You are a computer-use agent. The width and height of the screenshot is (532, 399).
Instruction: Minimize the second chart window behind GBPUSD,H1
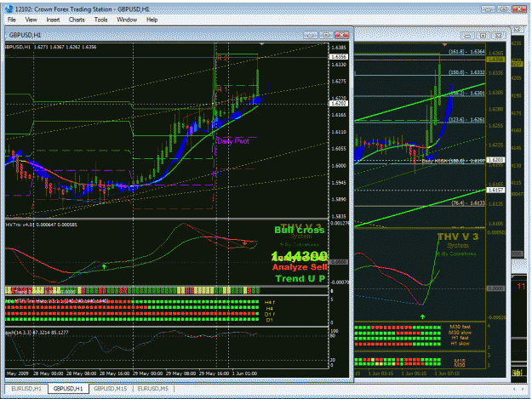click(467, 35)
